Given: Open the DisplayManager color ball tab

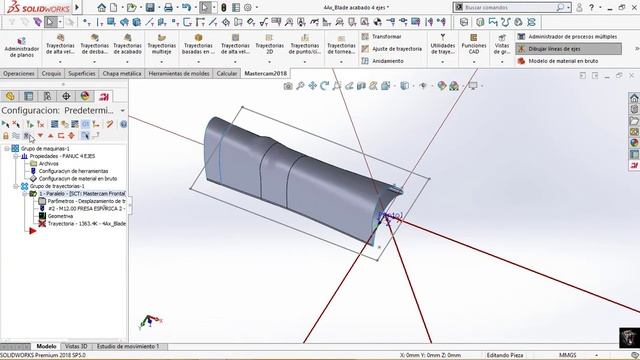Looking at the screenshot, I should [85, 96].
